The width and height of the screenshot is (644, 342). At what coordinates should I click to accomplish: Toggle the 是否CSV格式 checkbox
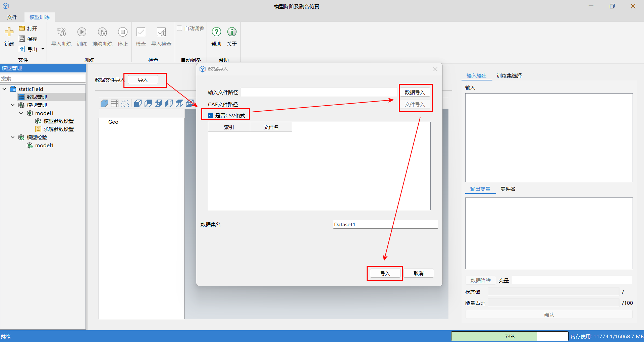coord(211,115)
